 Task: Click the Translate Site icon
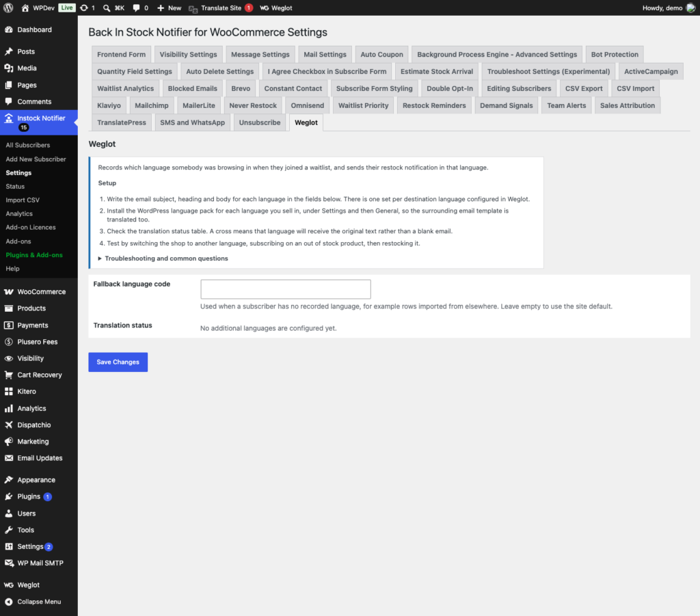pos(193,8)
